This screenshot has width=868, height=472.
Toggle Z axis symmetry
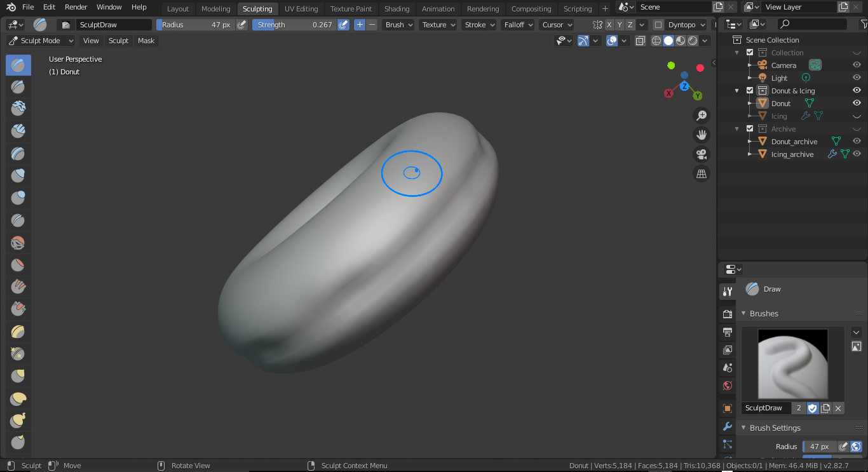(630, 25)
